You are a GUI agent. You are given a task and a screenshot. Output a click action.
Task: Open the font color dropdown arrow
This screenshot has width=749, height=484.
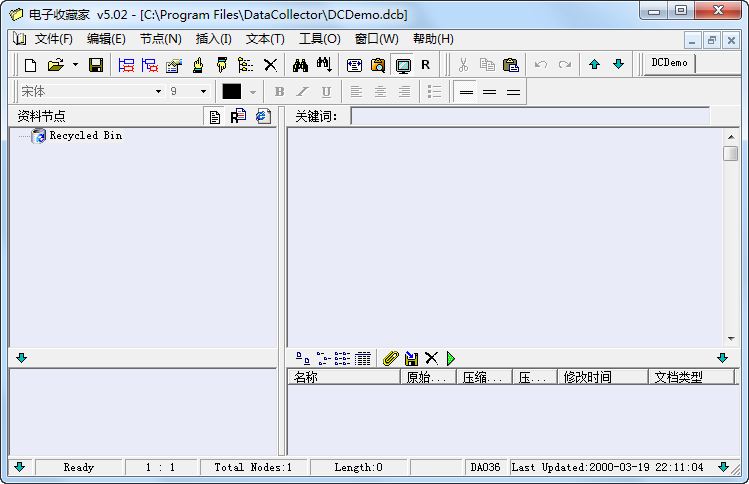pos(253,92)
